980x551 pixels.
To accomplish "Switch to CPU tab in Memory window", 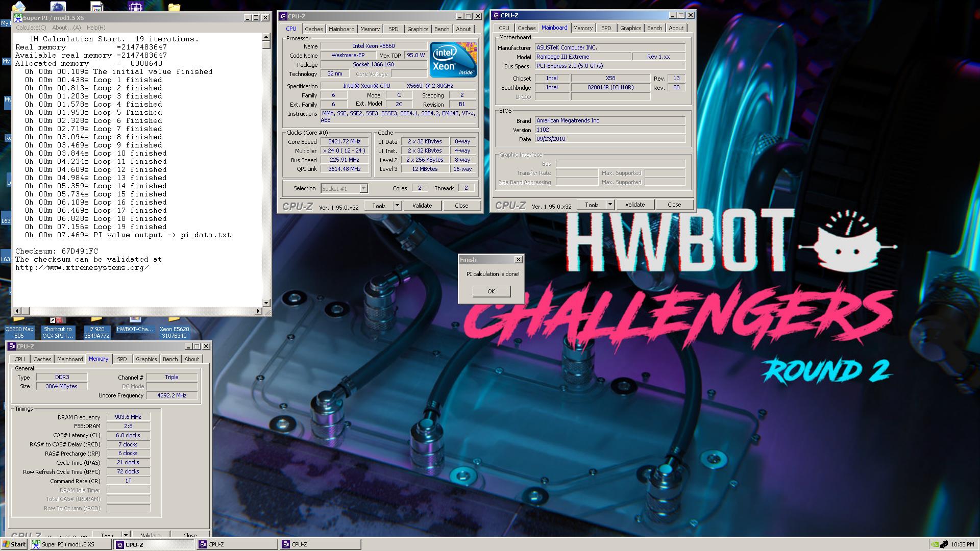I will [x=20, y=359].
